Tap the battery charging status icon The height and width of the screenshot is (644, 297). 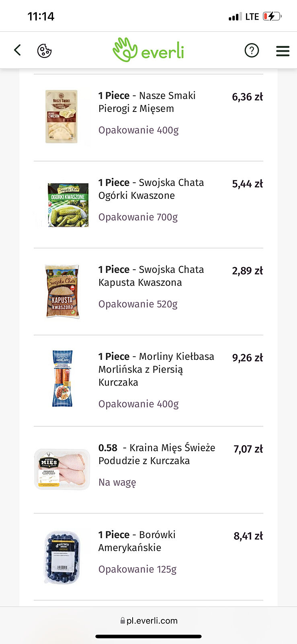coord(272,17)
